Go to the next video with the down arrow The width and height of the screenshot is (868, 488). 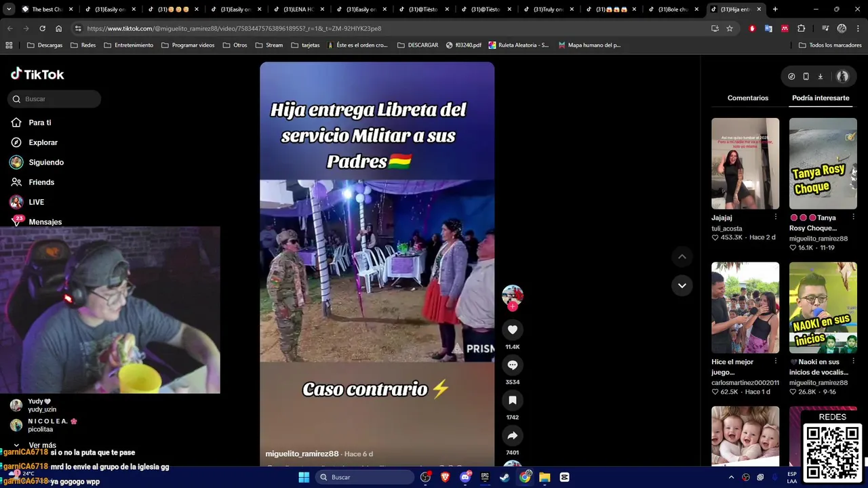coord(682,285)
